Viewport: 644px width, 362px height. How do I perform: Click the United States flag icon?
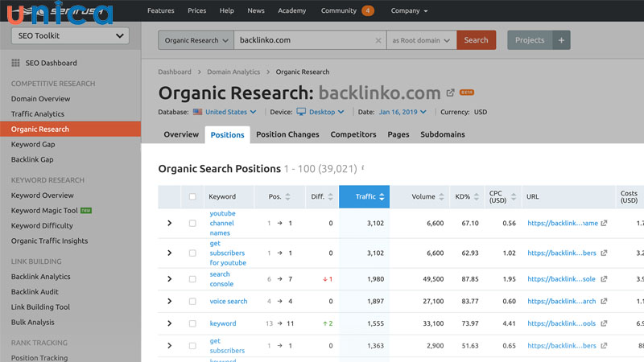197,112
